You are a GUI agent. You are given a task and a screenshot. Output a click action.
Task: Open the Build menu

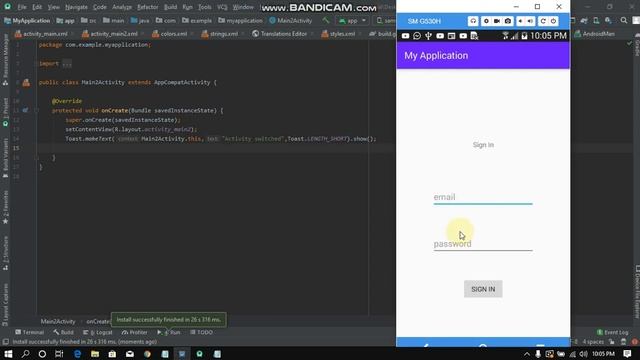click(171, 7)
